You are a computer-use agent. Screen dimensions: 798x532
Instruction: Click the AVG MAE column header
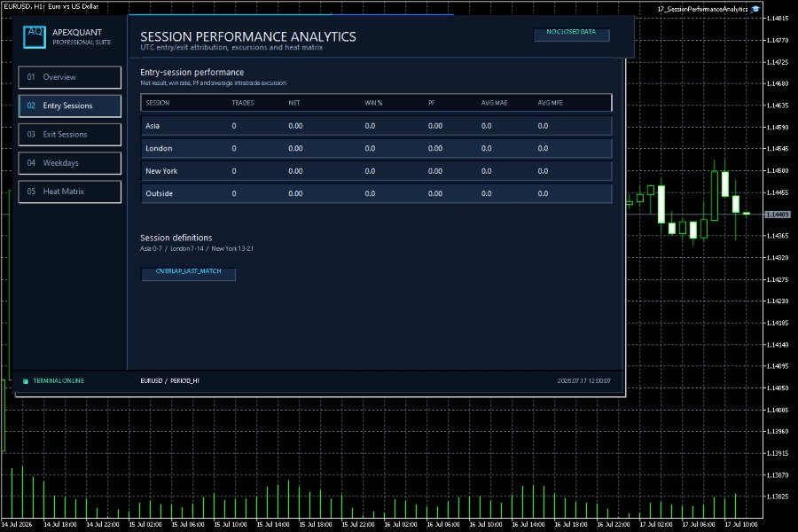click(494, 103)
